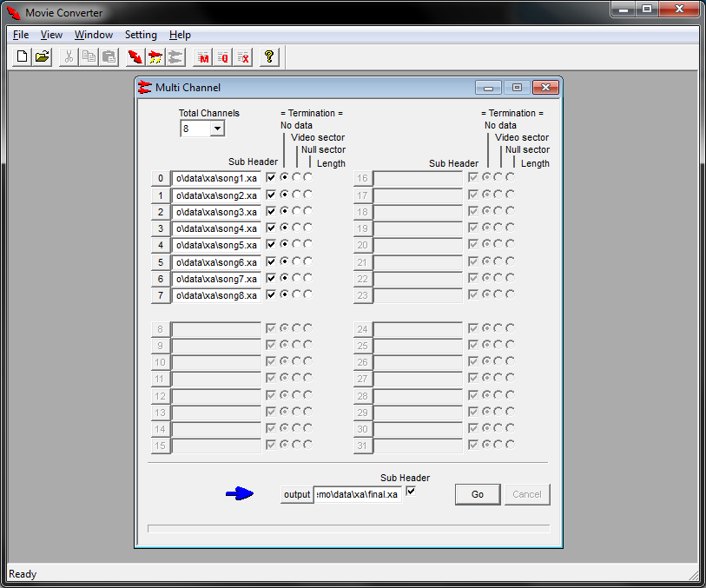The height and width of the screenshot is (588, 706).
Task: Select No data termination for song2.xa
Action: (x=284, y=195)
